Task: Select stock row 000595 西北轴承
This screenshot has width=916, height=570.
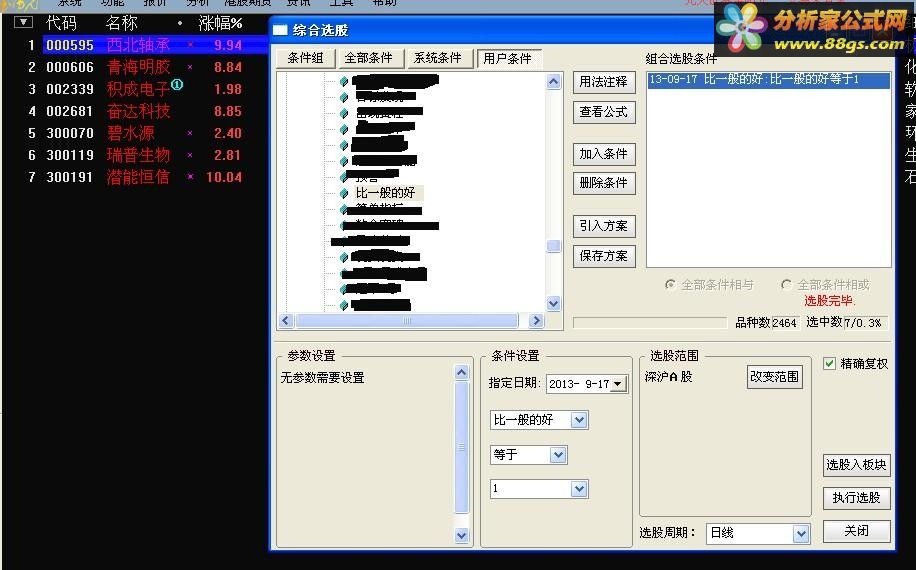Action: coord(136,45)
